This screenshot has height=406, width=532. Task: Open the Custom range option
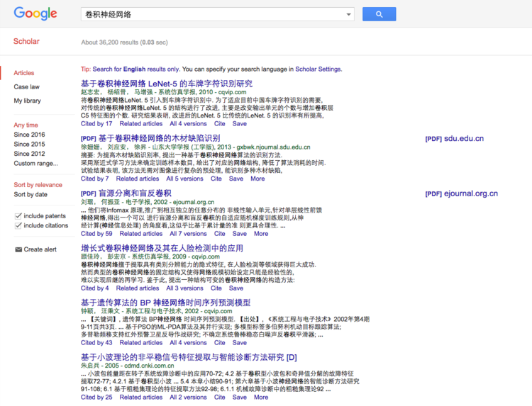[x=35, y=164]
